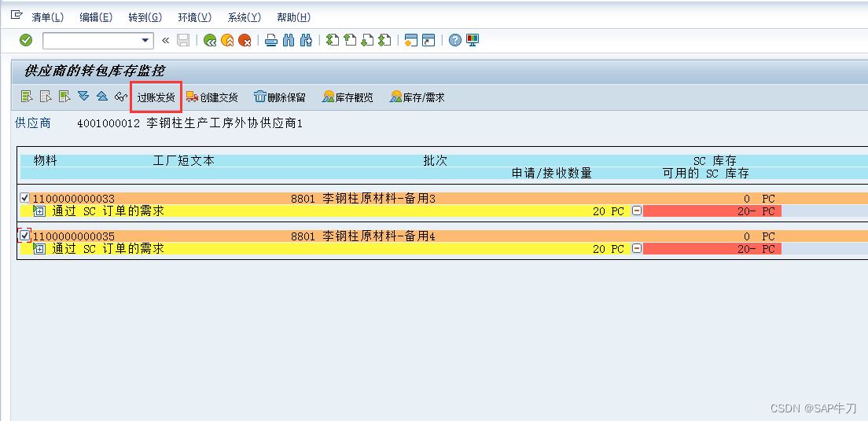Image resolution: width=868 pixels, height=421 pixels.
Task: Click the 工厂短文本 column header
Action: coord(184,161)
